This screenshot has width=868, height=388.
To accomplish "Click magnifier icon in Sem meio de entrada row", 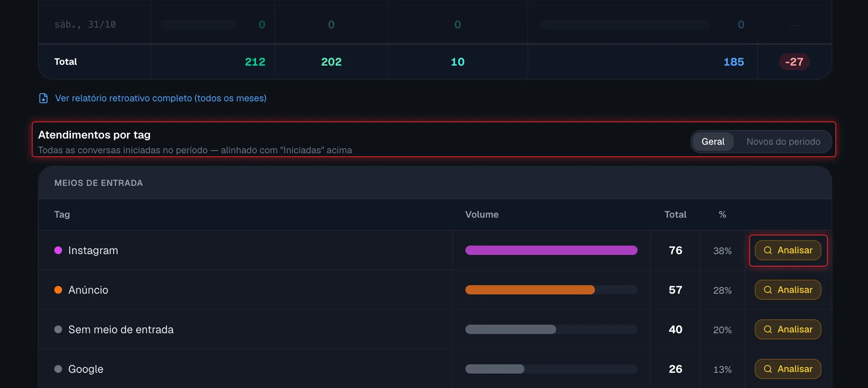I will point(768,329).
